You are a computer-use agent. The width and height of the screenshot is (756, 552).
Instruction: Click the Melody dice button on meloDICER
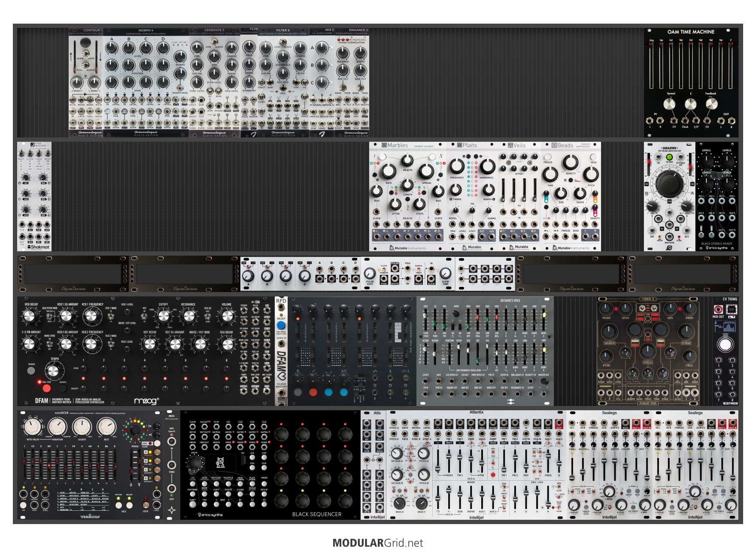pyautogui.click(x=129, y=504)
